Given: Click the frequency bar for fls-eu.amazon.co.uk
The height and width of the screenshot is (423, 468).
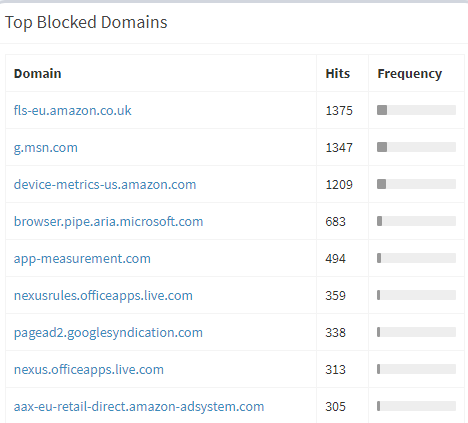Looking at the screenshot, I should pyautogui.click(x=416, y=110).
